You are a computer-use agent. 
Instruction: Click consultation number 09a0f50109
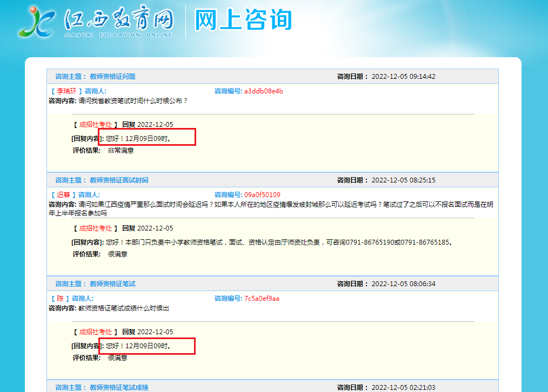point(262,195)
